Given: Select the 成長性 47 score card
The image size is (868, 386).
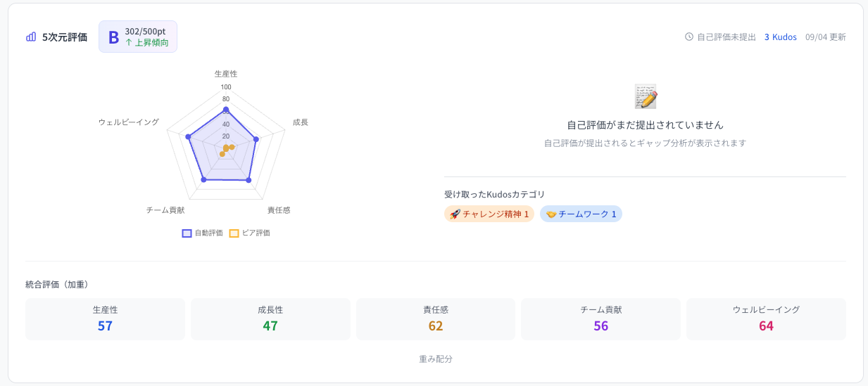Looking at the screenshot, I should (270, 319).
